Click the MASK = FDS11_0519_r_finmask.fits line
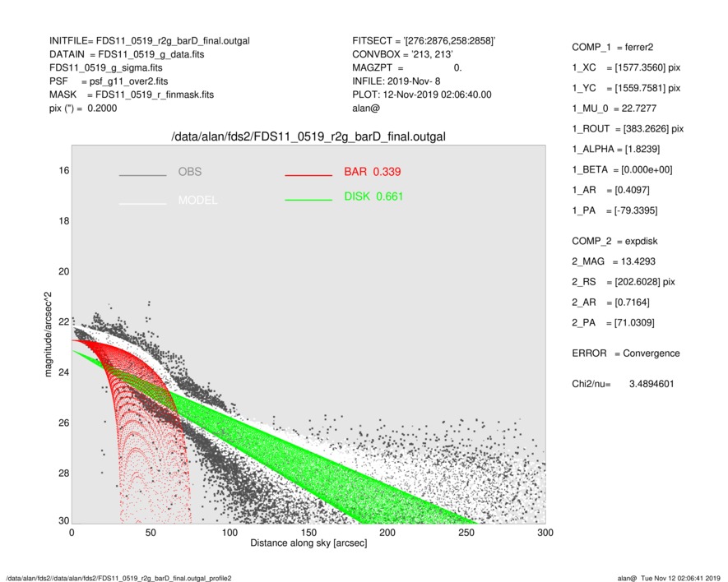The image size is (728, 582). pos(132,95)
